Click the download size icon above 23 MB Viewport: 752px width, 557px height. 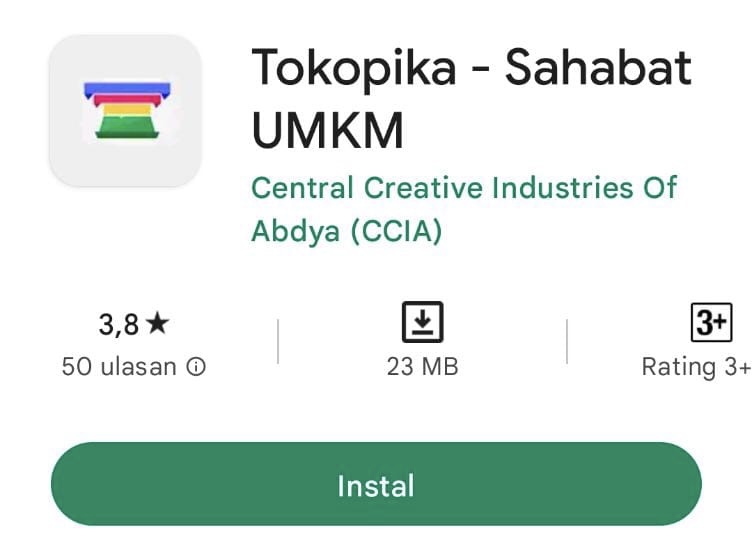point(422,323)
